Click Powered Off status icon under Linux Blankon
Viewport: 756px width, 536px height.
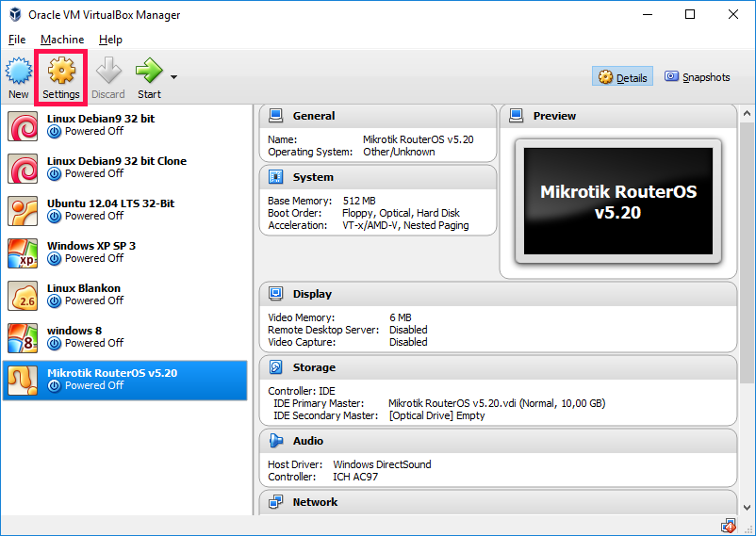[55, 300]
